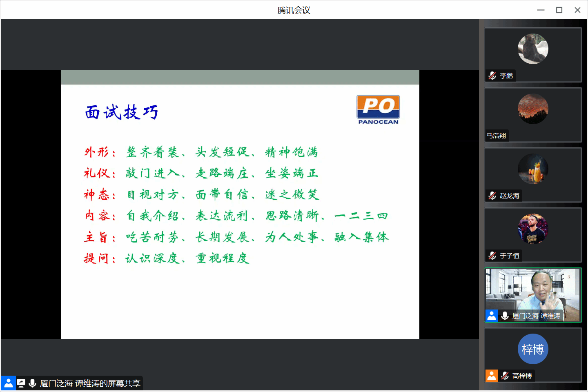Click the 厦门泛海 谭维涛的屏幕共享 label
The height and width of the screenshot is (392, 588).
coord(90,383)
